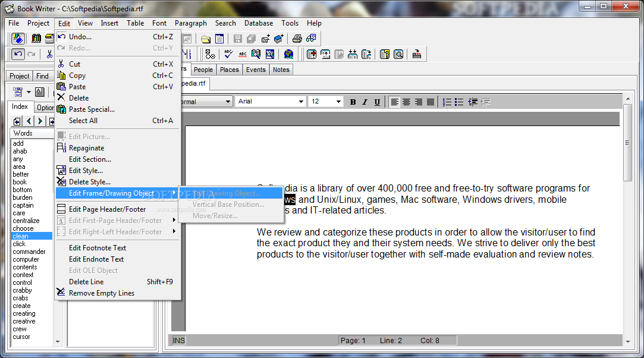This screenshot has width=644, height=358.
Task: Select right text alignment
Action: click(418, 102)
